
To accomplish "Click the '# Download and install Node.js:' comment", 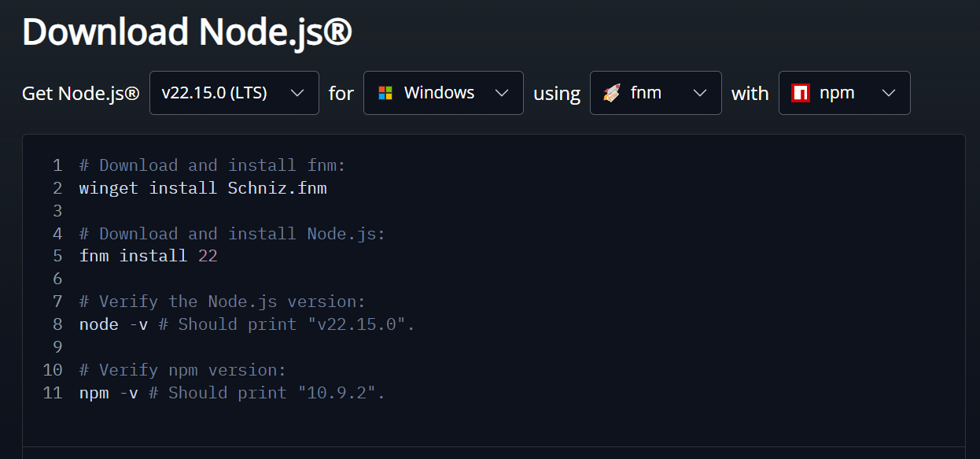I will pyautogui.click(x=232, y=234).
